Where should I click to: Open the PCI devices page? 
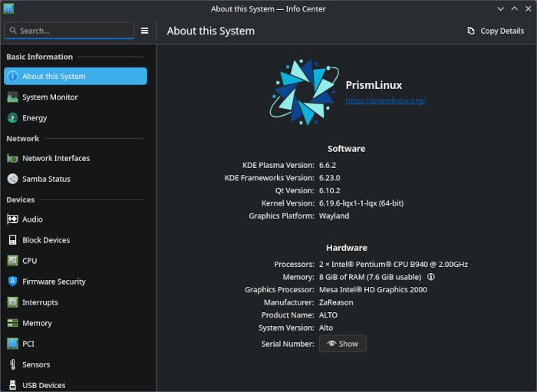coord(29,344)
